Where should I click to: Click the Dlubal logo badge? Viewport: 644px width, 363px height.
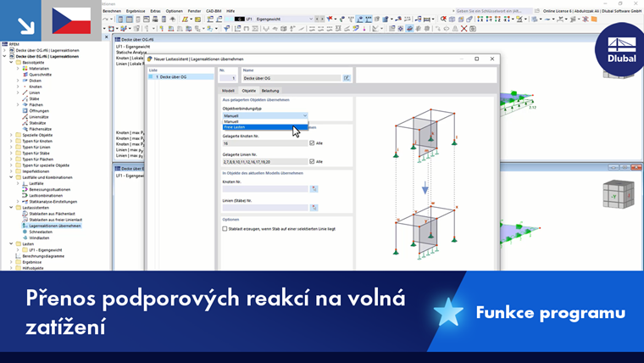click(621, 49)
